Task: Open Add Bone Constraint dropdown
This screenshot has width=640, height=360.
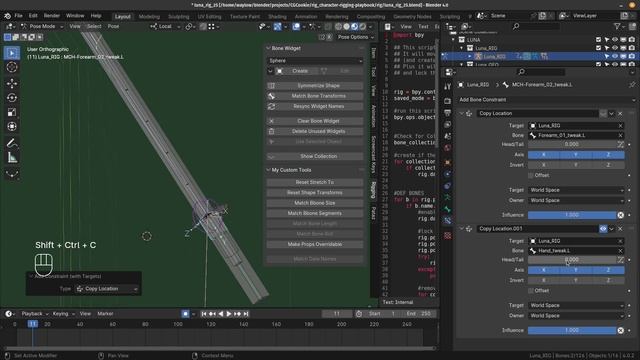Action: point(547,100)
